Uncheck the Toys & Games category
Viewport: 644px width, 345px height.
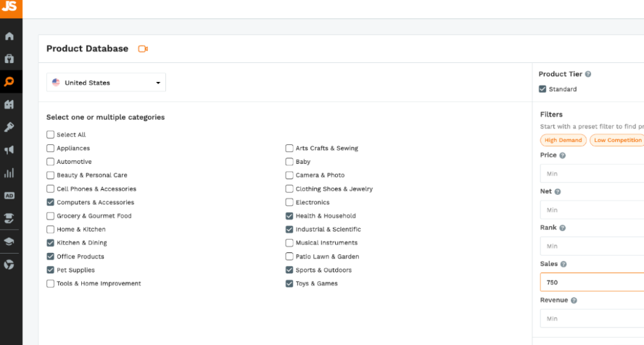click(289, 283)
